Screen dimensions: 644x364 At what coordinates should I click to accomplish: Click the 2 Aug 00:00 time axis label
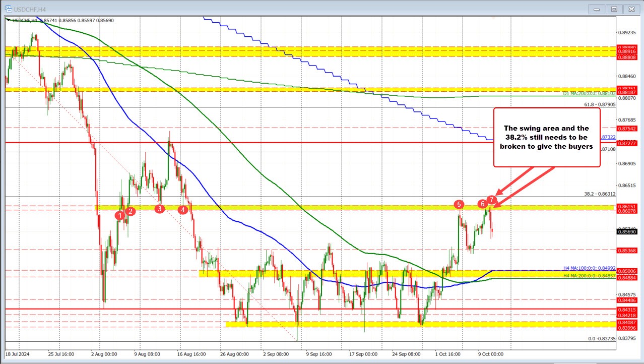[x=104, y=354]
